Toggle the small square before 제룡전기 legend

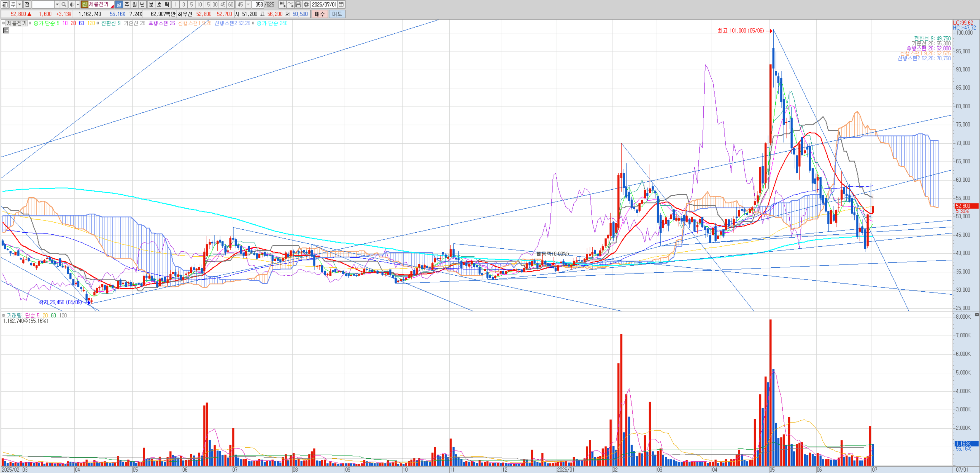pyautogui.click(x=3, y=23)
